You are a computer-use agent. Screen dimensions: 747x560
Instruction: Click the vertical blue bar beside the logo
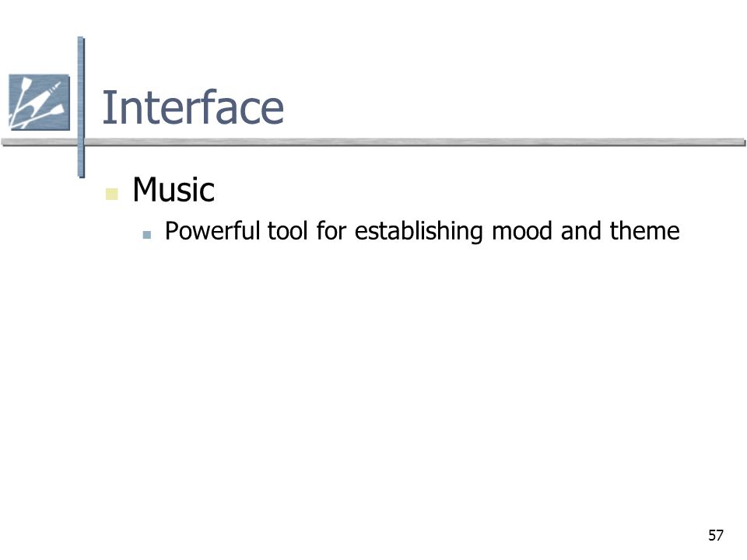coord(81,107)
